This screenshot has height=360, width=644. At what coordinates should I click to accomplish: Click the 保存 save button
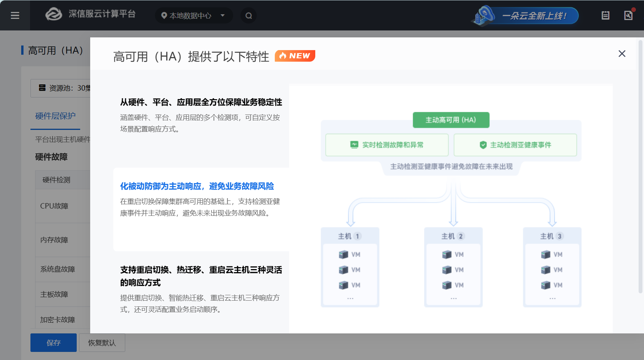pyautogui.click(x=53, y=343)
